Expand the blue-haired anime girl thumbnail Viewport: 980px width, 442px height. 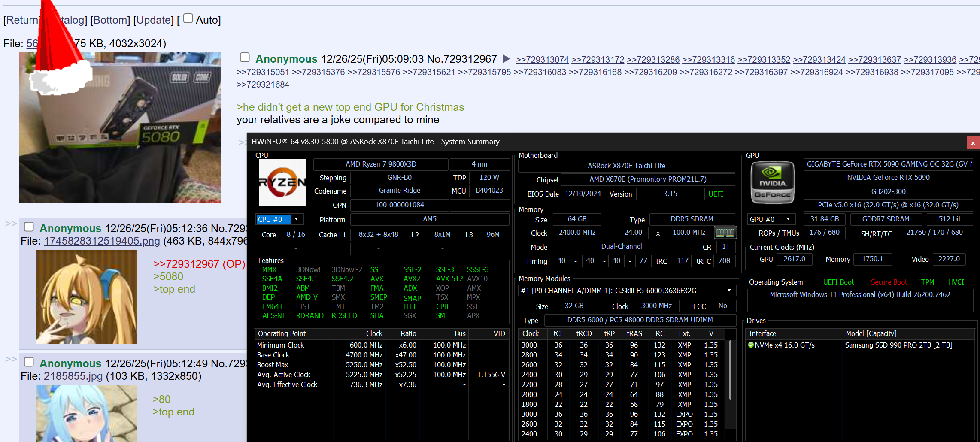86,413
